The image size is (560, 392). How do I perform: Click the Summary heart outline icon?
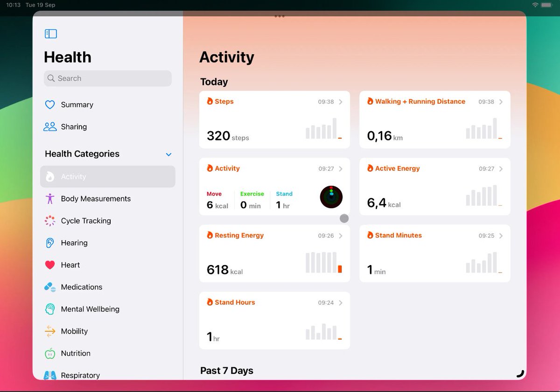pyautogui.click(x=50, y=105)
